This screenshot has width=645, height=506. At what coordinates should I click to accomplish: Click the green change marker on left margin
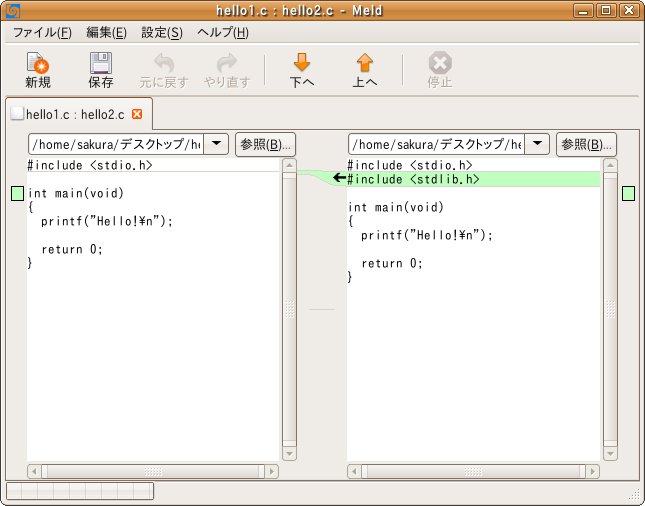click(x=16, y=193)
